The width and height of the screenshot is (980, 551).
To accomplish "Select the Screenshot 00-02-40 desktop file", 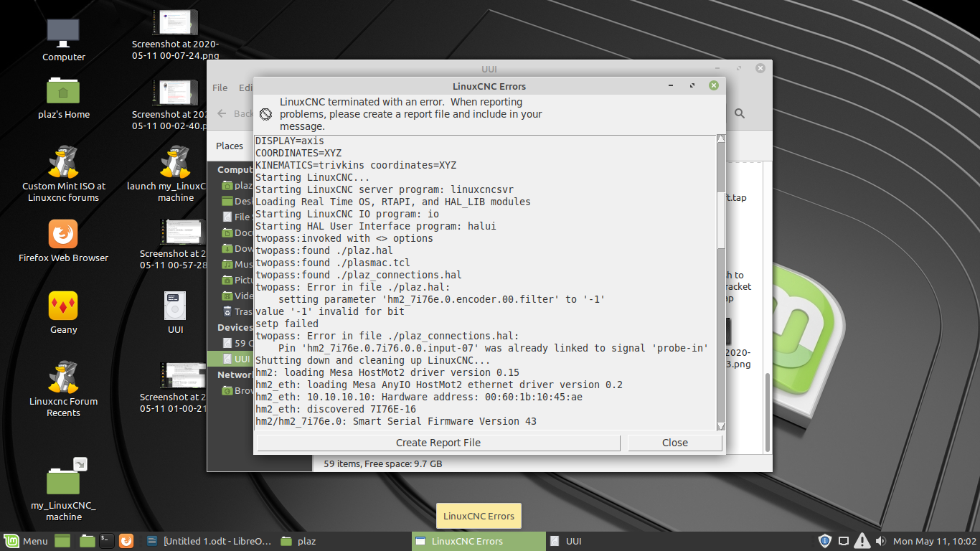I will (175, 93).
